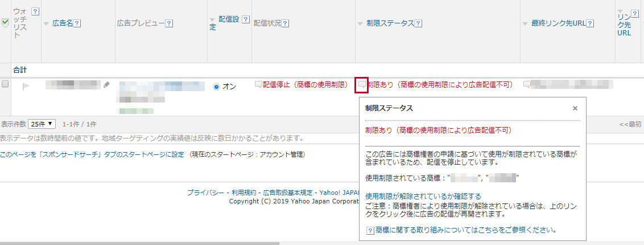644x245 pixels.
Task: Click the speech bubble icon in URL column
Action: pyautogui.click(x=526, y=85)
